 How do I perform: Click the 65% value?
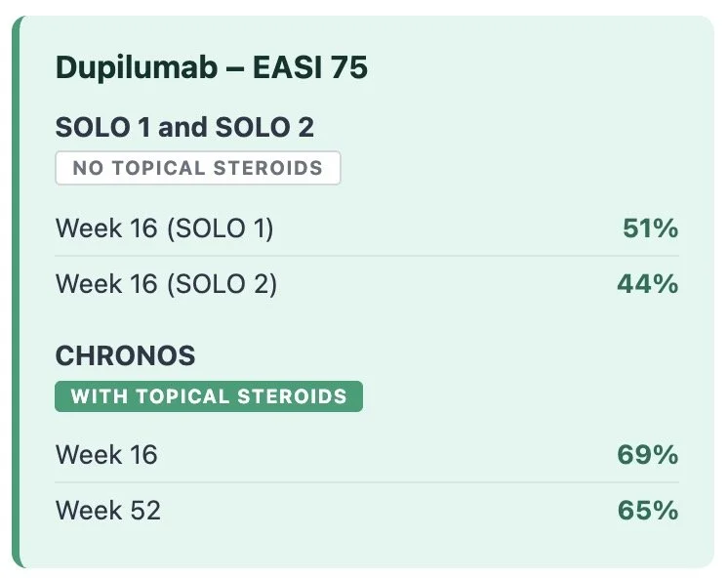coord(648,510)
